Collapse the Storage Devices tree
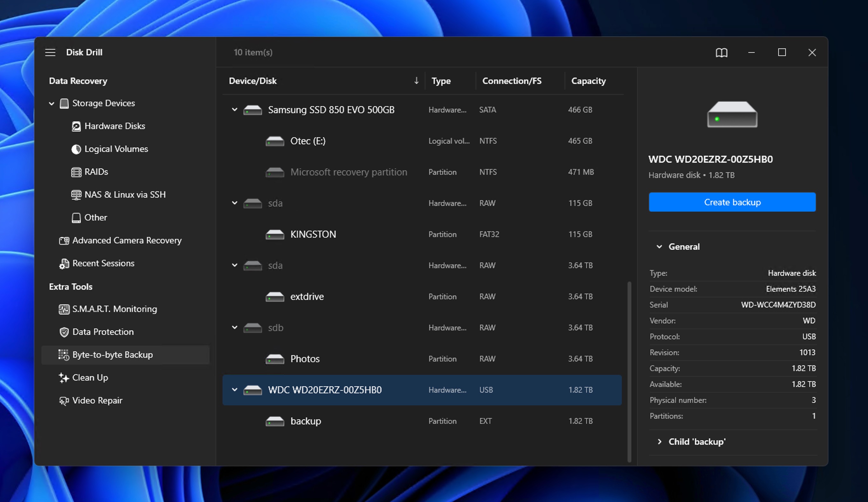This screenshot has width=868, height=502. point(52,103)
